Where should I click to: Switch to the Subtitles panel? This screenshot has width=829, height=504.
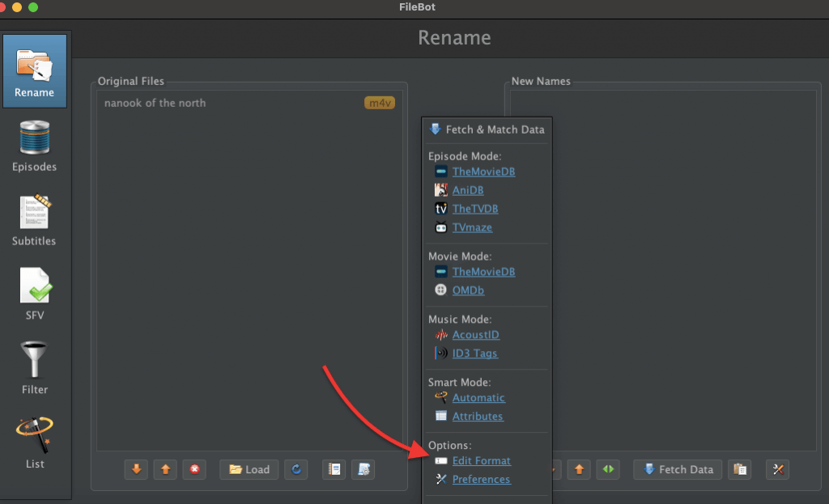tap(34, 220)
